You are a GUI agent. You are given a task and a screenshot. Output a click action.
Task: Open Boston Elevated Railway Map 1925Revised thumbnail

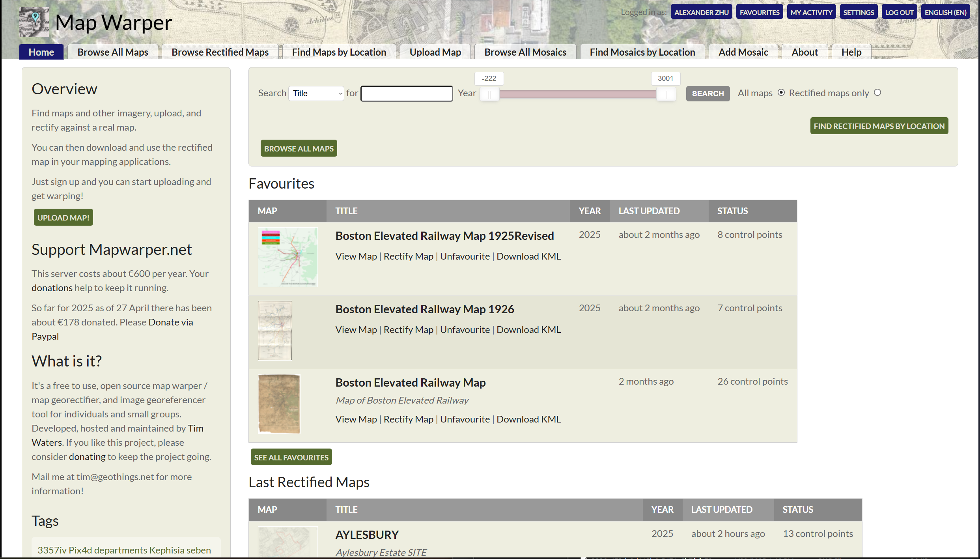point(288,257)
